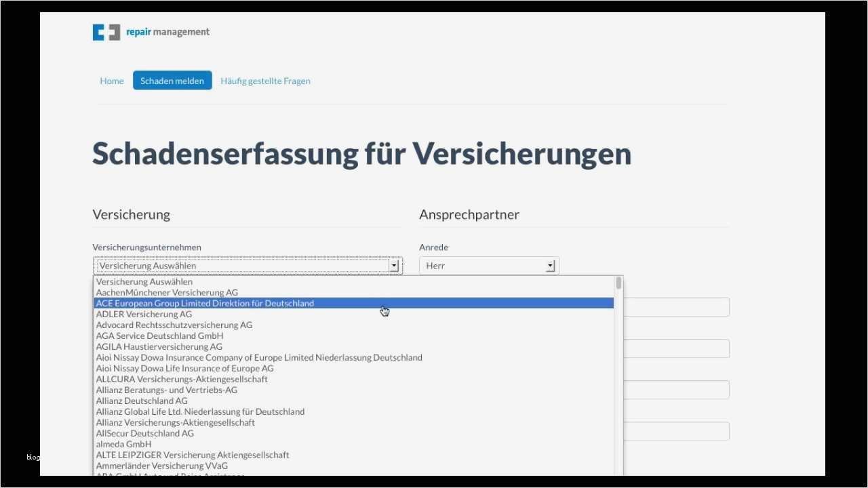Open the Versicherungsunternehmen dropdown arrow

click(x=394, y=265)
